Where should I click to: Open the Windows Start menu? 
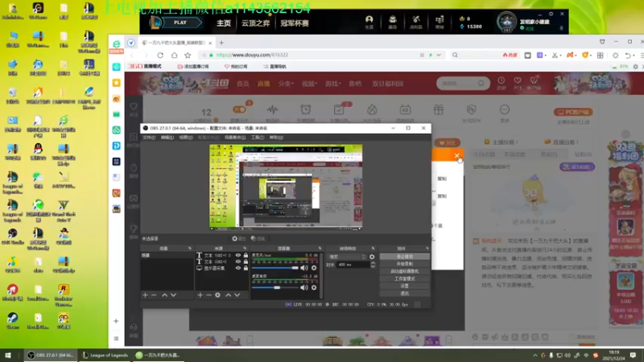tap(7, 356)
